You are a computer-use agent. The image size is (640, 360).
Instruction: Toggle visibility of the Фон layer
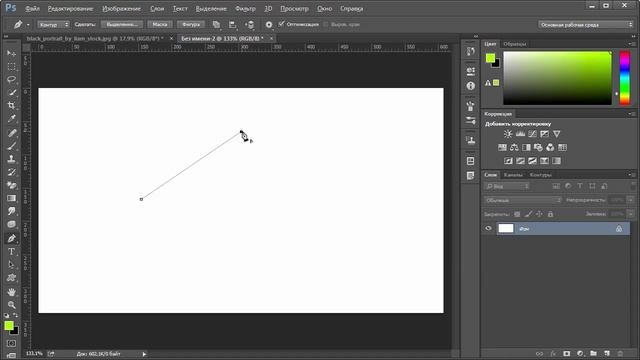click(x=488, y=229)
